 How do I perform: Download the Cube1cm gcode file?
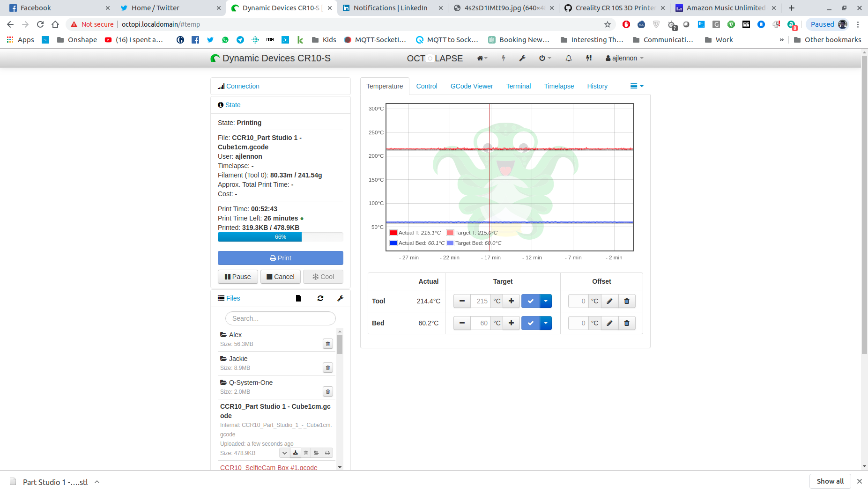(296, 453)
